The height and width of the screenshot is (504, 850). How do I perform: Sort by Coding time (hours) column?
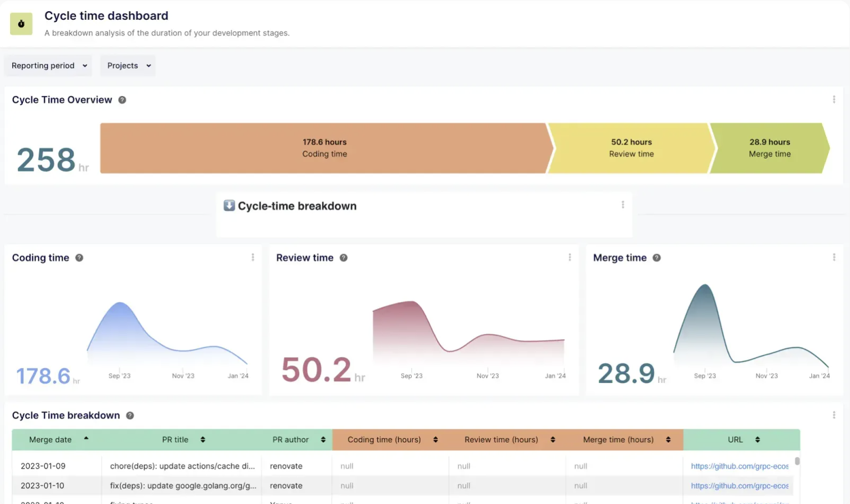[436, 440]
